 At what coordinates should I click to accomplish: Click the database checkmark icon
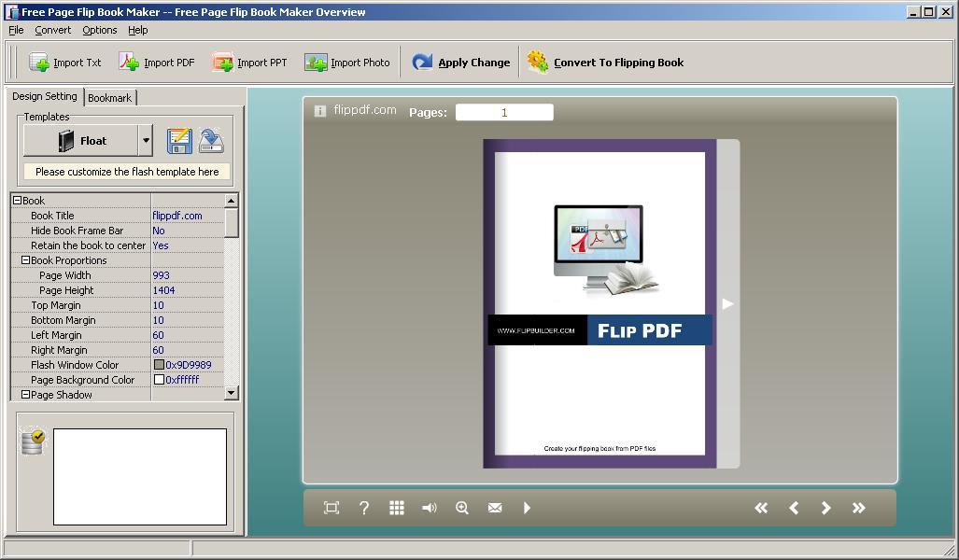(x=33, y=441)
